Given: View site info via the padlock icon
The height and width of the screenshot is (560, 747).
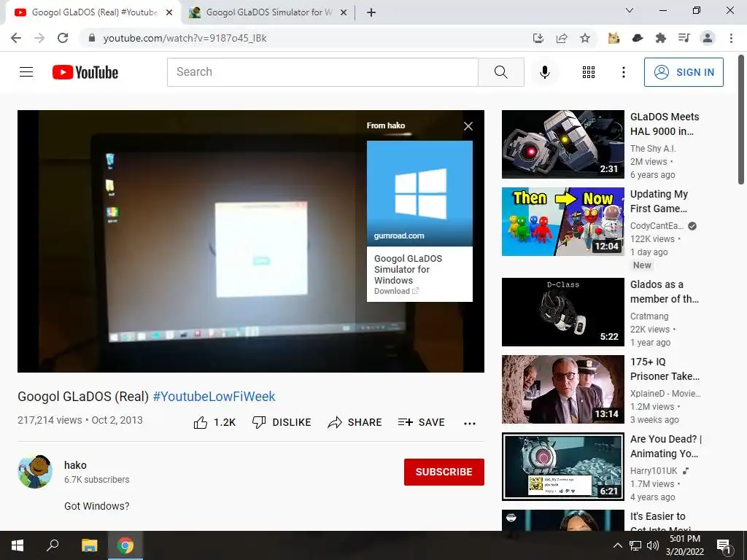Looking at the screenshot, I should [92, 38].
